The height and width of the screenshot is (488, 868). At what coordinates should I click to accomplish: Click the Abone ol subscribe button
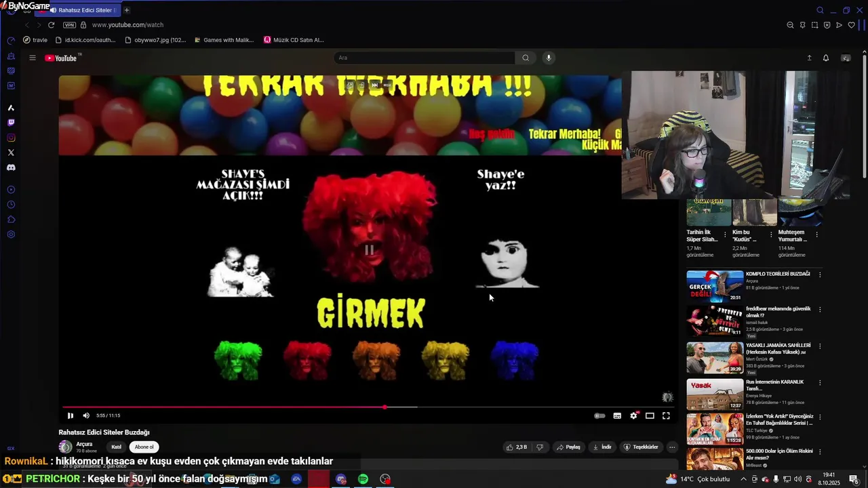pyautogui.click(x=144, y=447)
